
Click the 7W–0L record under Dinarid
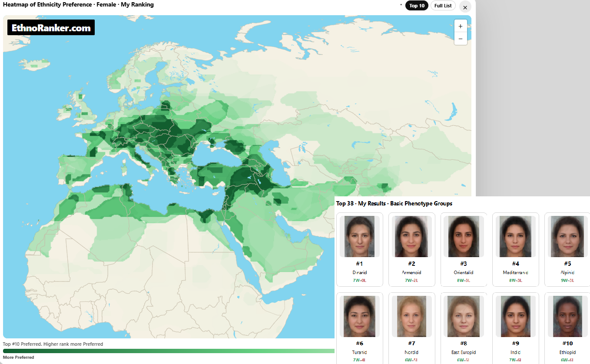[359, 281]
